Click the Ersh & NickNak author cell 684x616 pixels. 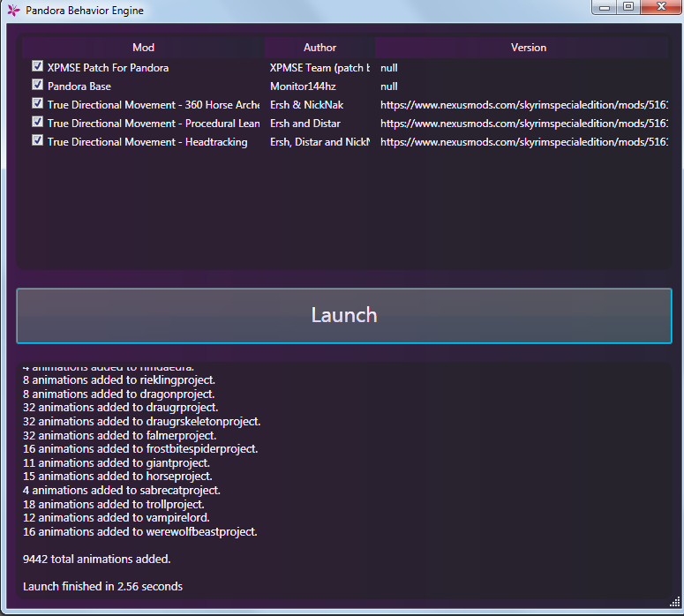(x=306, y=105)
